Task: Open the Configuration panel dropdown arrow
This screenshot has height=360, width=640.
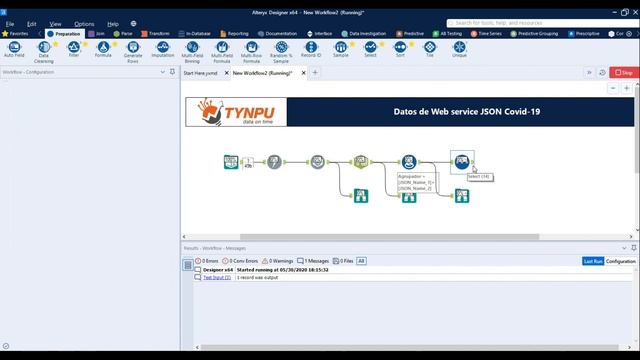Action: click(x=162, y=72)
